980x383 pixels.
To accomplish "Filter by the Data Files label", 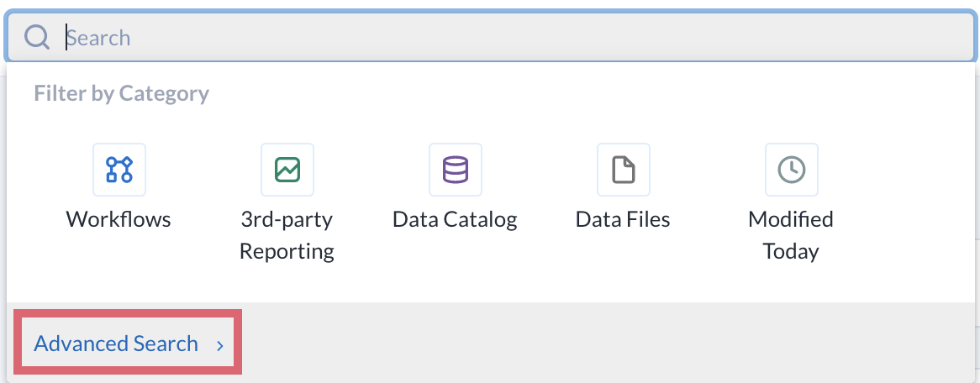I will click(623, 219).
